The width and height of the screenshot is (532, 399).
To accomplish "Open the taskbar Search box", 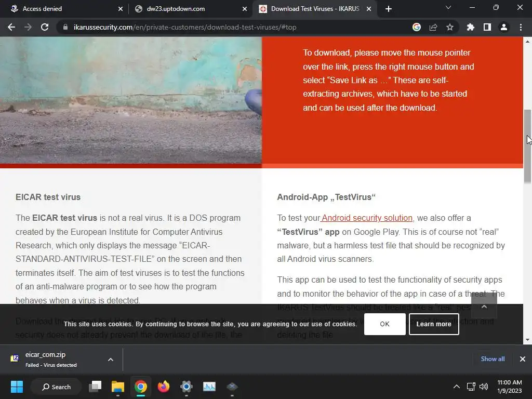I will pos(56,387).
